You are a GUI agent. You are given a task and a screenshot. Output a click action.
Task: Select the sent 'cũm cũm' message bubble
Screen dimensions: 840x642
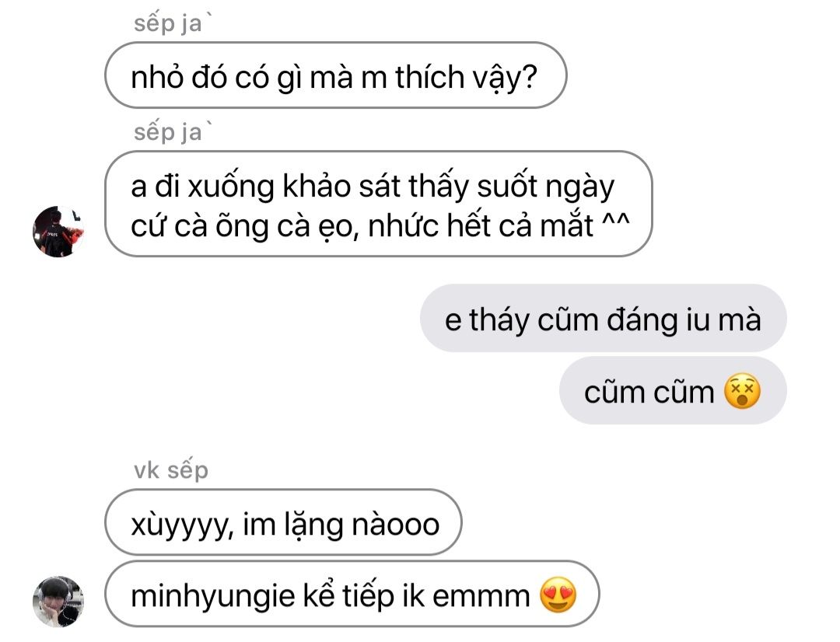pyautogui.click(x=673, y=391)
